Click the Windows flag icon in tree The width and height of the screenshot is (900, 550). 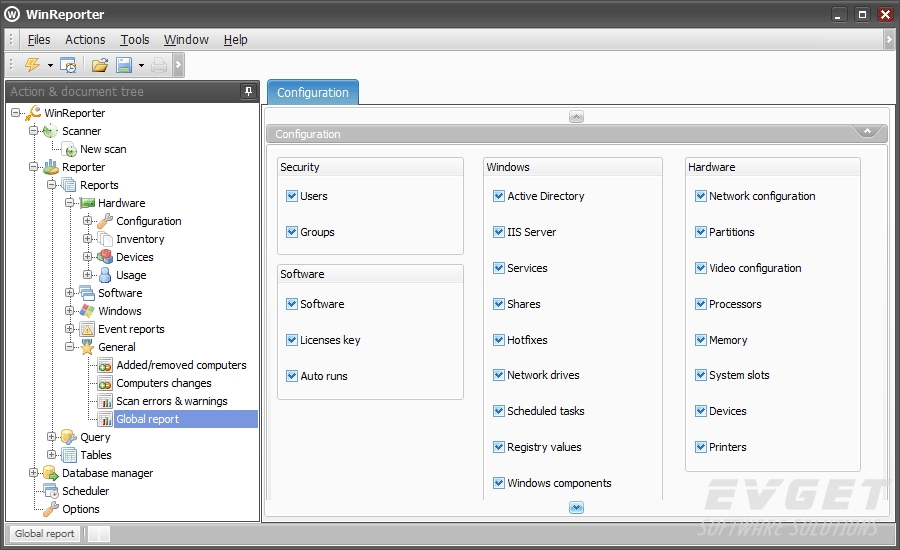pos(87,311)
